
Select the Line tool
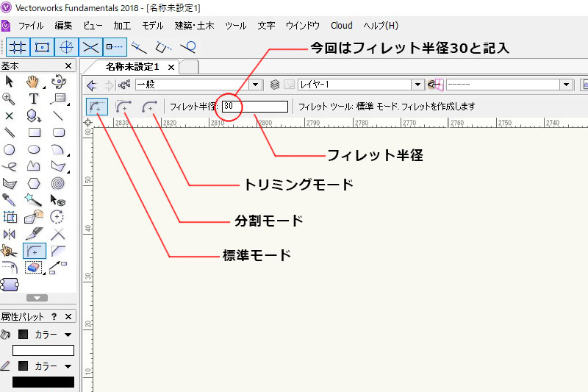click(58, 115)
